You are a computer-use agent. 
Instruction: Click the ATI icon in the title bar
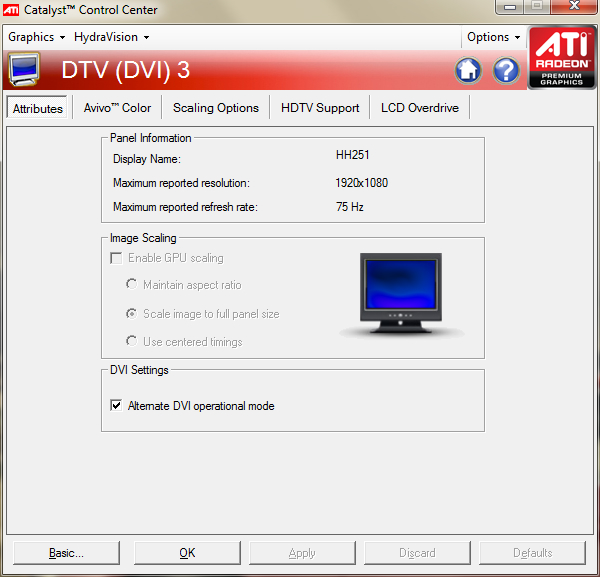tap(11, 10)
